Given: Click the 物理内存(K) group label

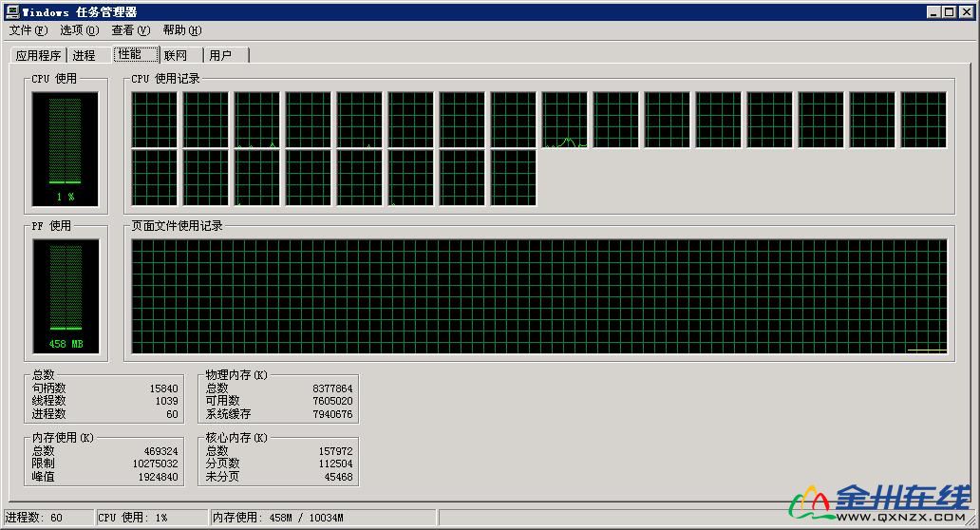Looking at the screenshot, I should (x=236, y=375).
